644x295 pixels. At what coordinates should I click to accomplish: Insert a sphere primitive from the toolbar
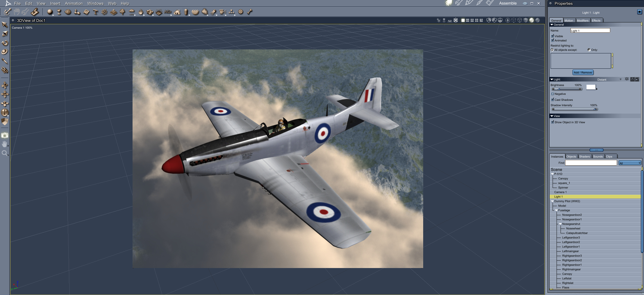pos(50,12)
